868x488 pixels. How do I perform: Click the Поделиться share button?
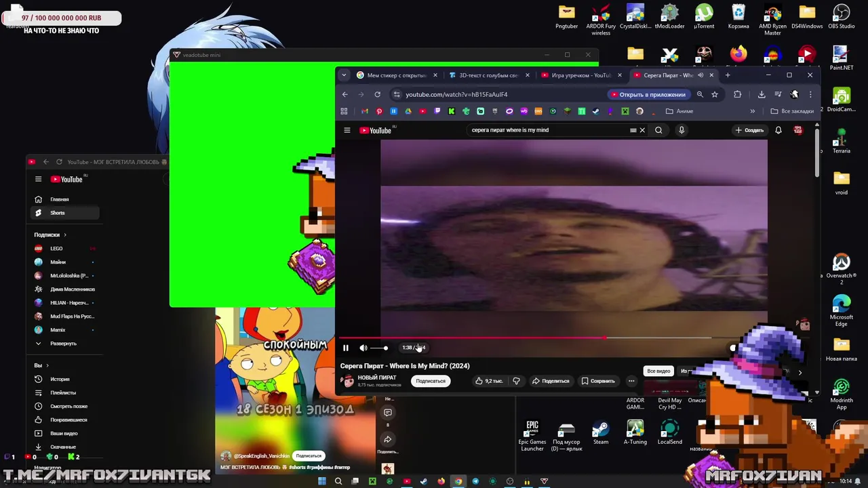click(x=551, y=381)
